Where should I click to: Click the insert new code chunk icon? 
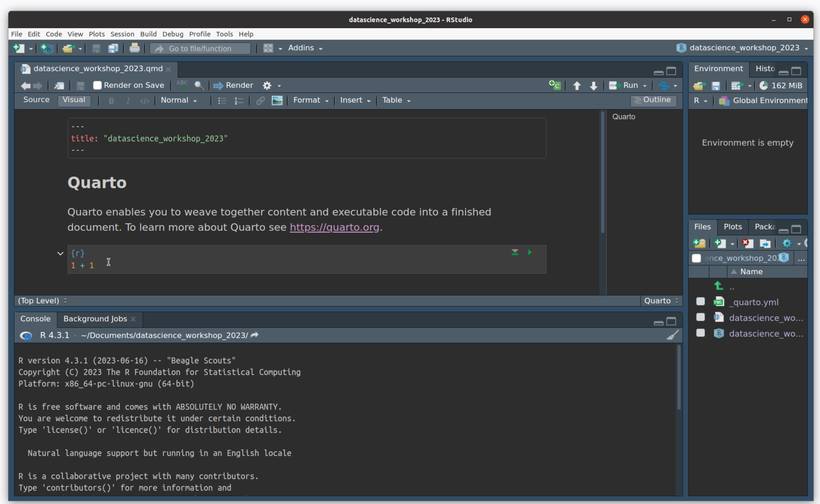(x=555, y=85)
